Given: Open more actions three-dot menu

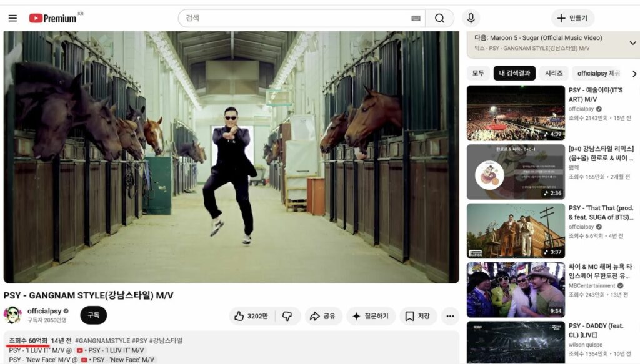Looking at the screenshot, I should point(450,316).
